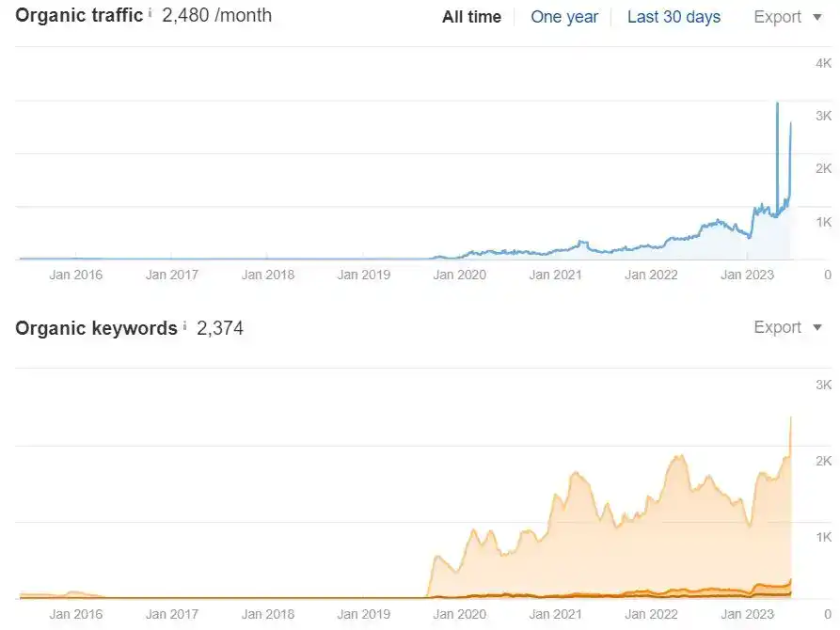Click info icon beside Organic traffic title
This screenshot has width=840, height=630.
tap(150, 14)
